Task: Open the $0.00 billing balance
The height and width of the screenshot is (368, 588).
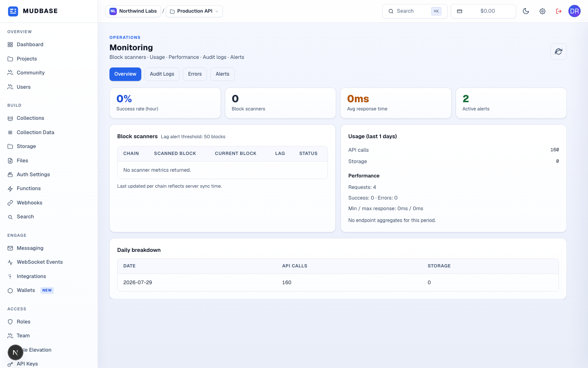Action: coord(483,11)
